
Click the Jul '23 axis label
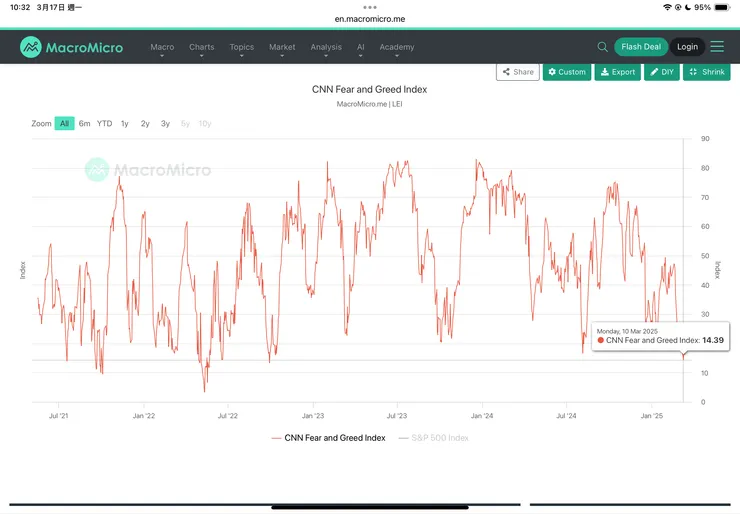click(397, 416)
